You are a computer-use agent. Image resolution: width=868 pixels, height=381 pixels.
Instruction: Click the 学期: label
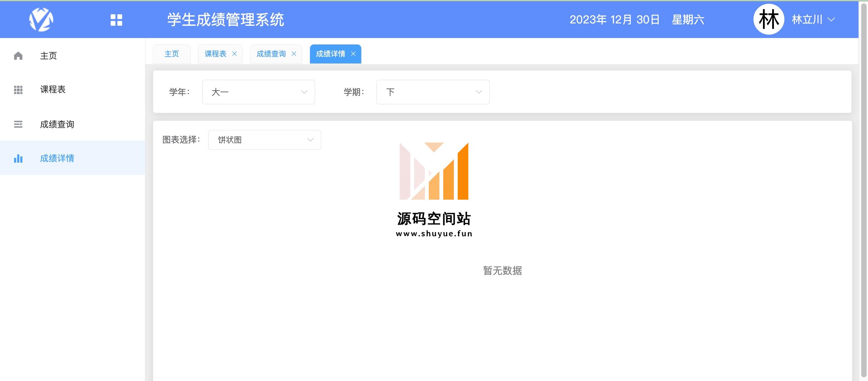(x=354, y=92)
